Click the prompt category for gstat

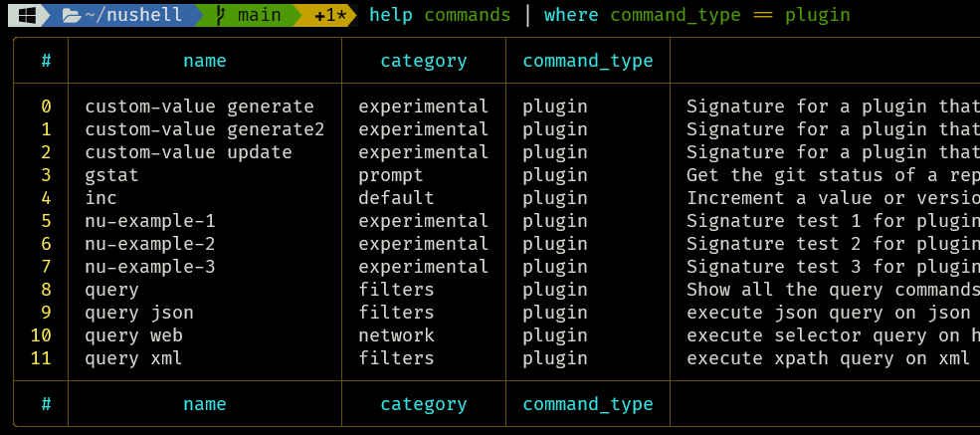391,175
